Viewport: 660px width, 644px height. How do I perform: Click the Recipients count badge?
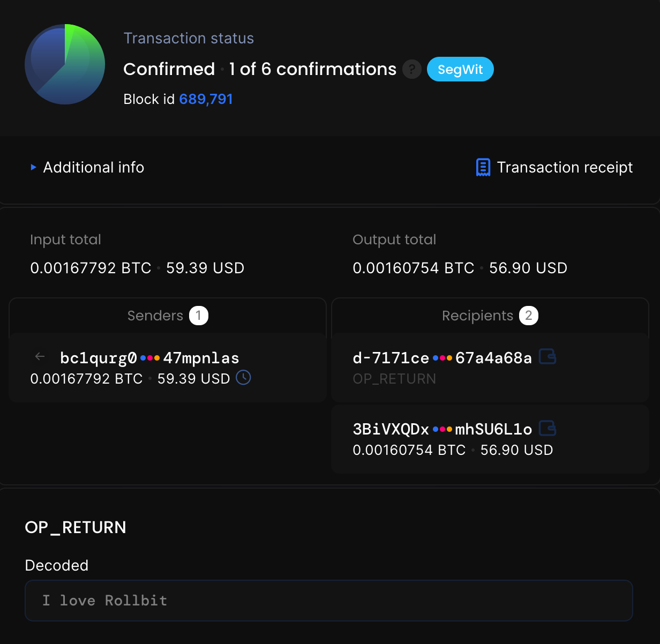[x=529, y=316]
